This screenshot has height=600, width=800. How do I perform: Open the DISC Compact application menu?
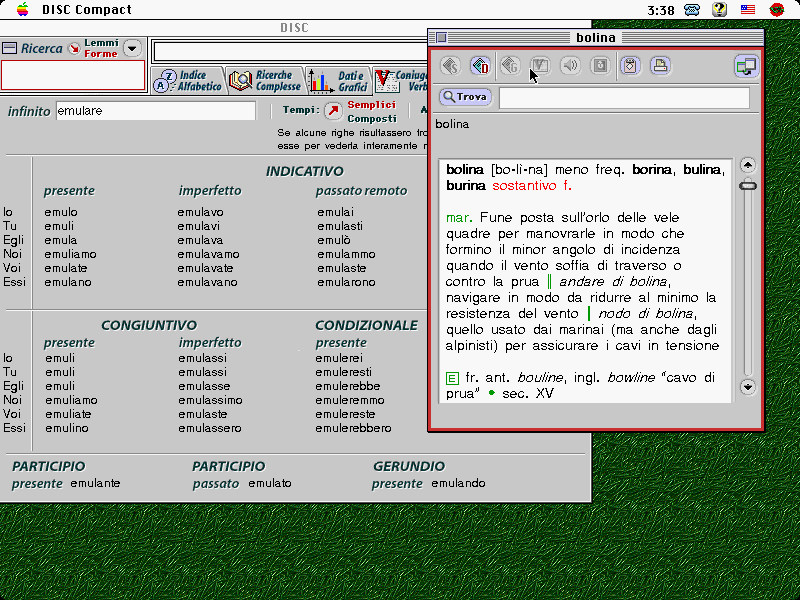(x=87, y=10)
